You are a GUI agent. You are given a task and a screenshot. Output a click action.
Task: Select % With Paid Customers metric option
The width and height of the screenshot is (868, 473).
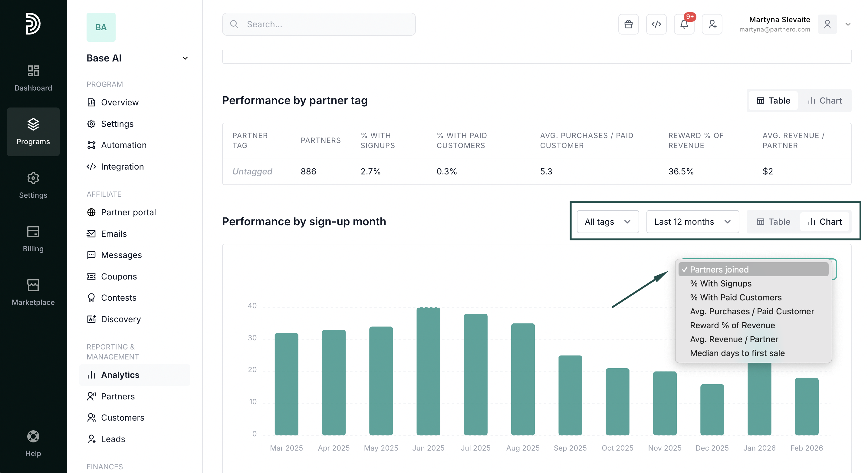pyautogui.click(x=735, y=297)
